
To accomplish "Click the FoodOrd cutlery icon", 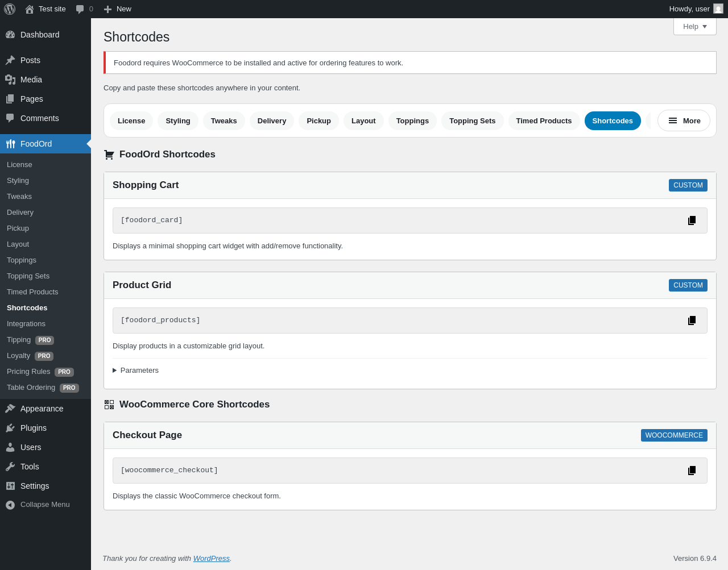I will [x=10, y=144].
